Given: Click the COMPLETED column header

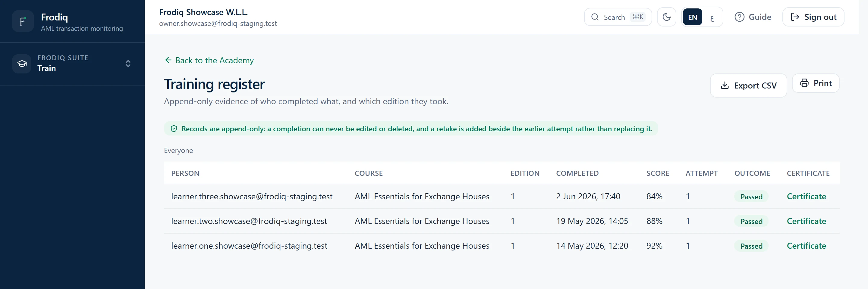Looking at the screenshot, I should 577,173.
